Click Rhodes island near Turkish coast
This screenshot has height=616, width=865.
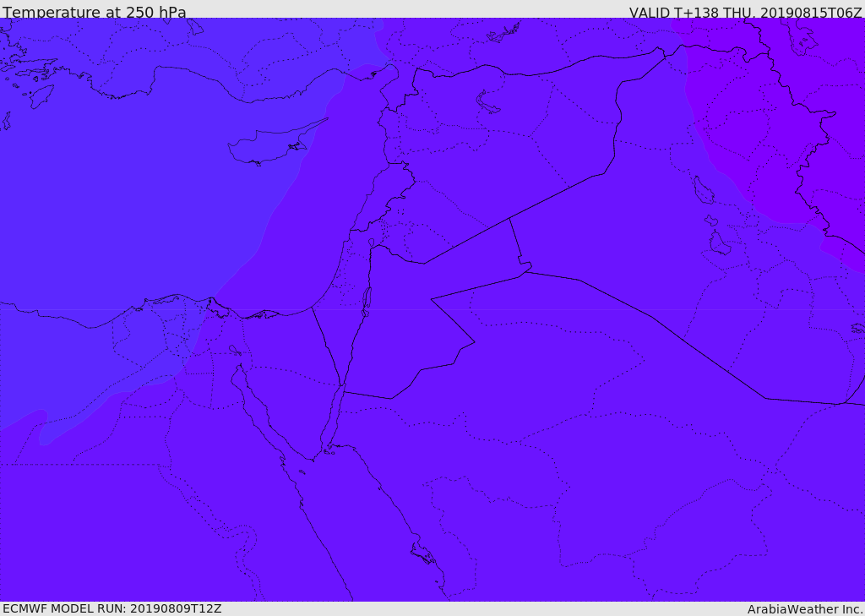point(41,96)
